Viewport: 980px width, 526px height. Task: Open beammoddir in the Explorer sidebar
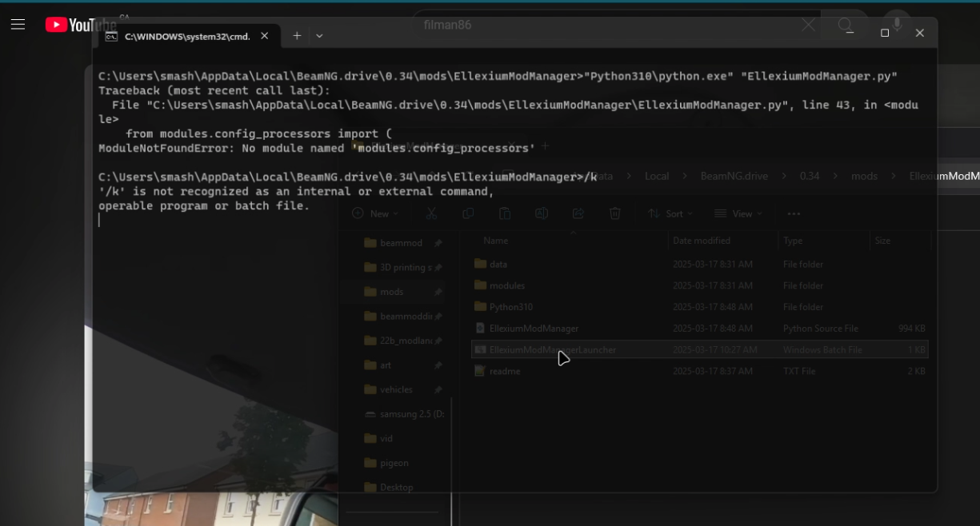pyautogui.click(x=406, y=317)
